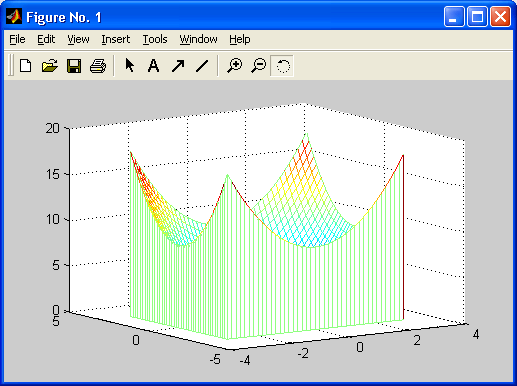Save the figure using the floppy disk icon
Image resolution: width=517 pixels, height=386 pixels.
tap(74, 66)
